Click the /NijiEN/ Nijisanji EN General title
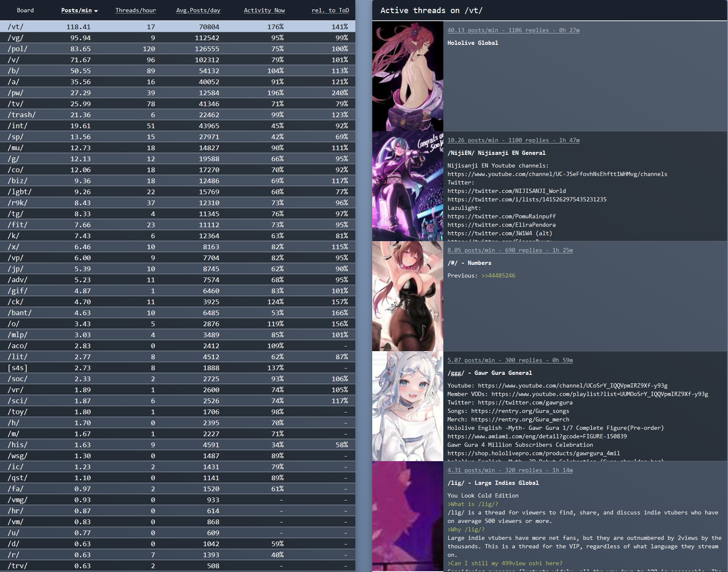Viewport: 728px width, 572px height. [497, 153]
